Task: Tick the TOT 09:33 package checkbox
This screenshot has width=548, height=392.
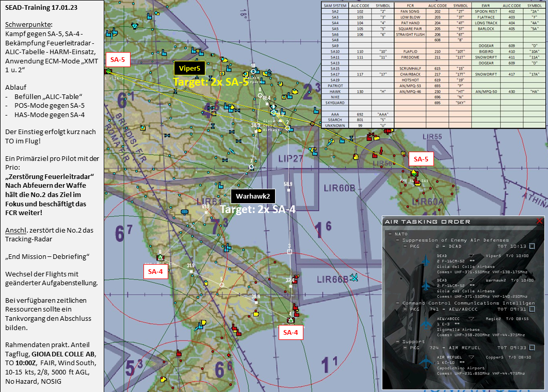Action: (x=532, y=348)
